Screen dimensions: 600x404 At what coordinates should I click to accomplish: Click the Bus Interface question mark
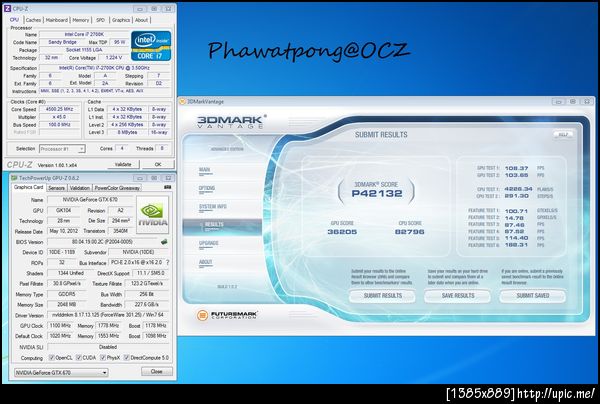(x=167, y=263)
